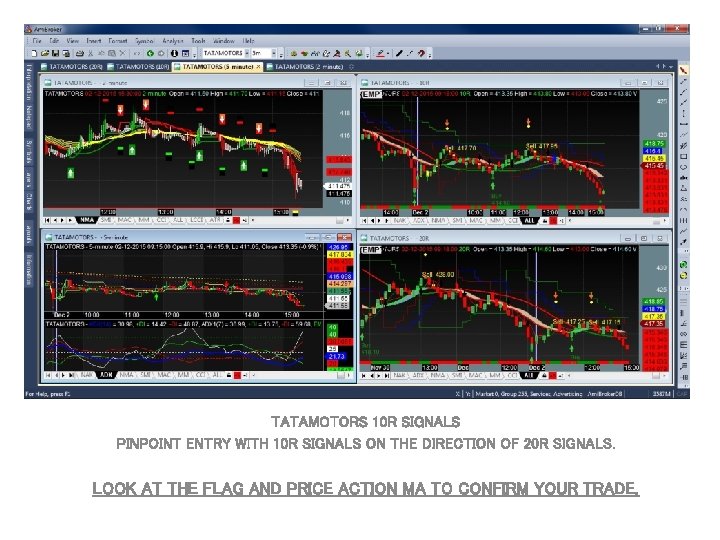Select ATR sheet tab in 2 minute pane
The width and height of the screenshot is (720, 540).
click(215, 220)
